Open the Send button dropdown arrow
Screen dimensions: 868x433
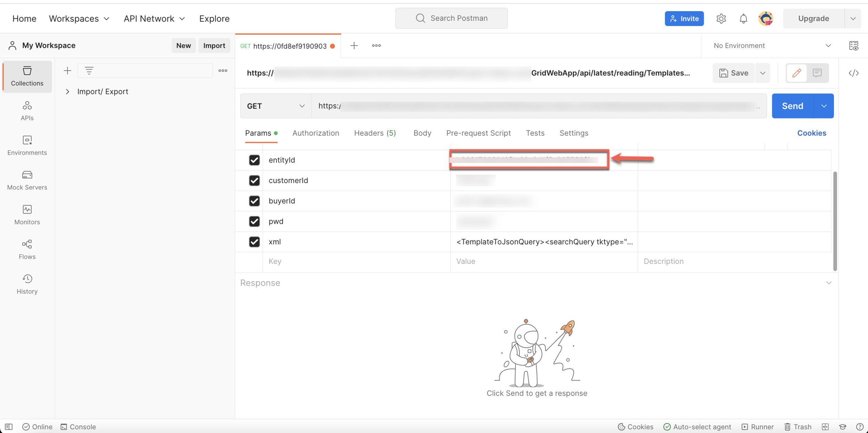coord(824,106)
